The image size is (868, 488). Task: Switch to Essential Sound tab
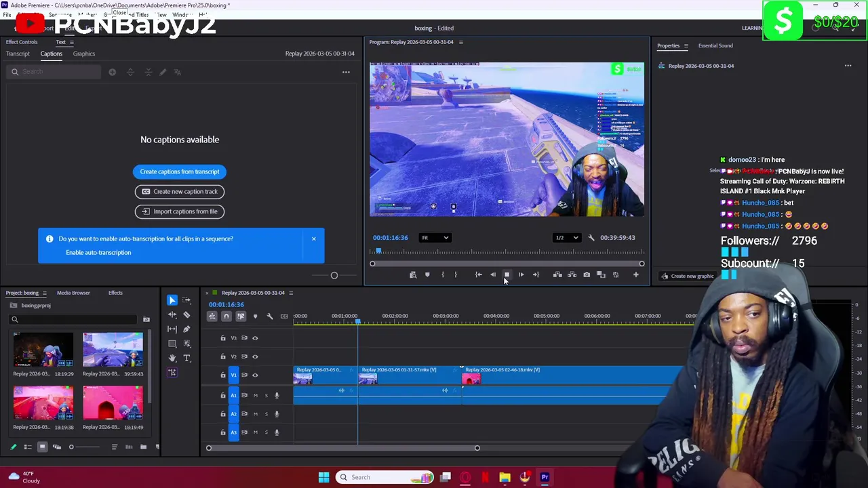click(x=715, y=46)
